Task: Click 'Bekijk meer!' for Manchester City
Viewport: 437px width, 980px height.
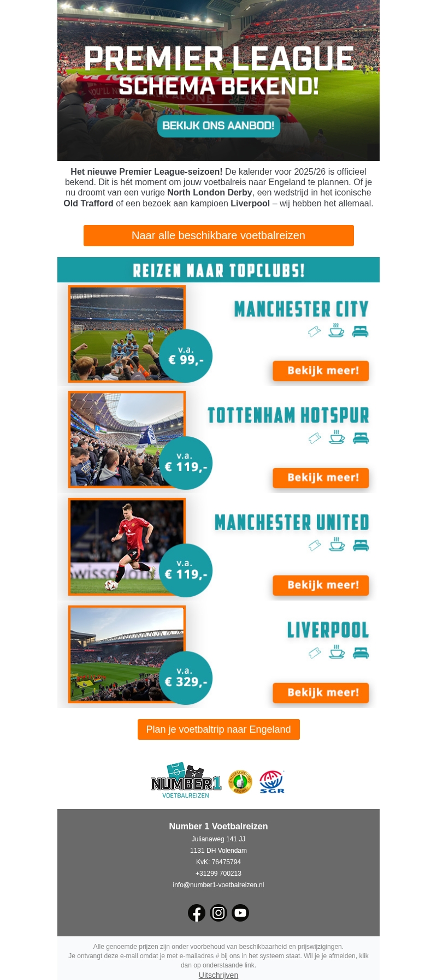Action: pos(321,371)
